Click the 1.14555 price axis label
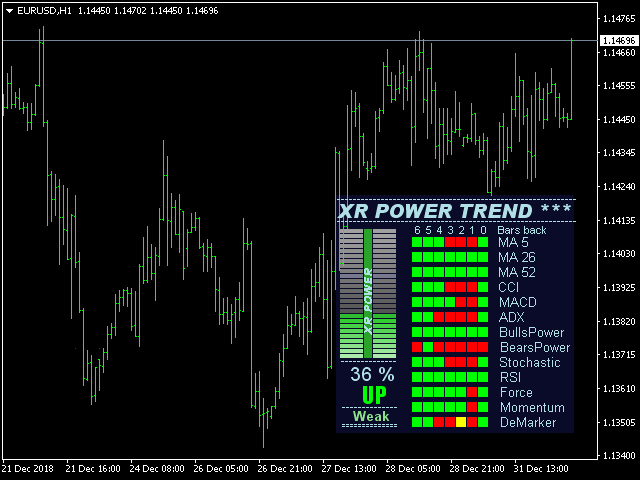The image size is (640, 480). (619, 86)
